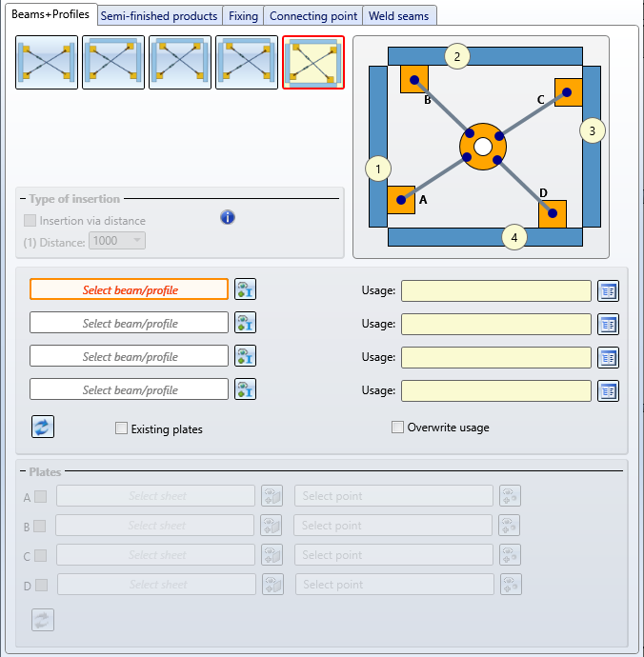Choose the first cross-bracing variant with two beams
This screenshot has width=644, height=657.
[47, 63]
